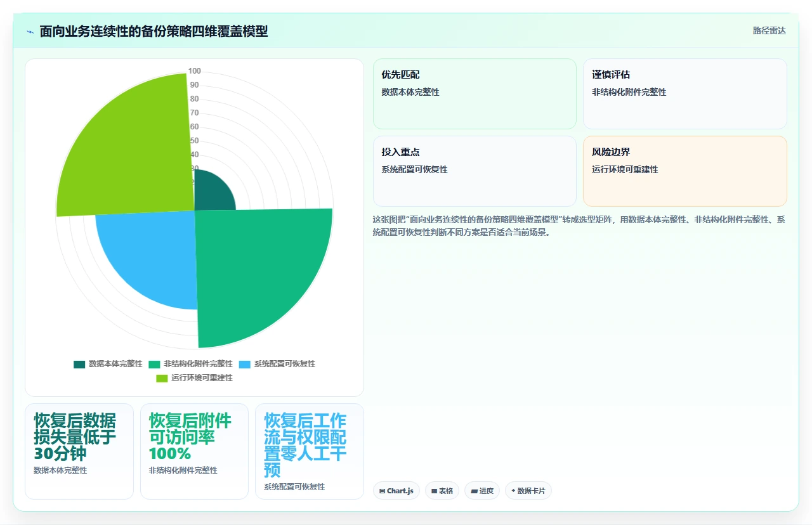Select the 数据卡片 tag
Image resolution: width=812 pixels, height=525 pixels.
pyautogui.click(x=528, y=491)
